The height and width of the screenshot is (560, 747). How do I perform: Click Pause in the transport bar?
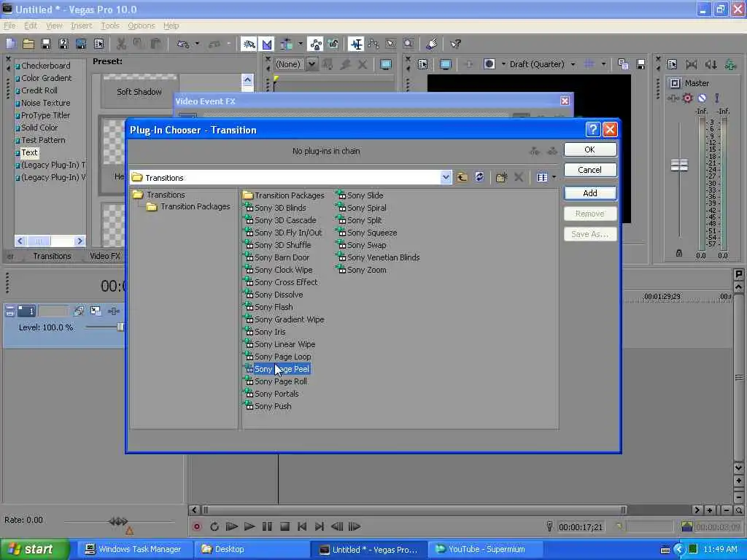click(267, 526)
